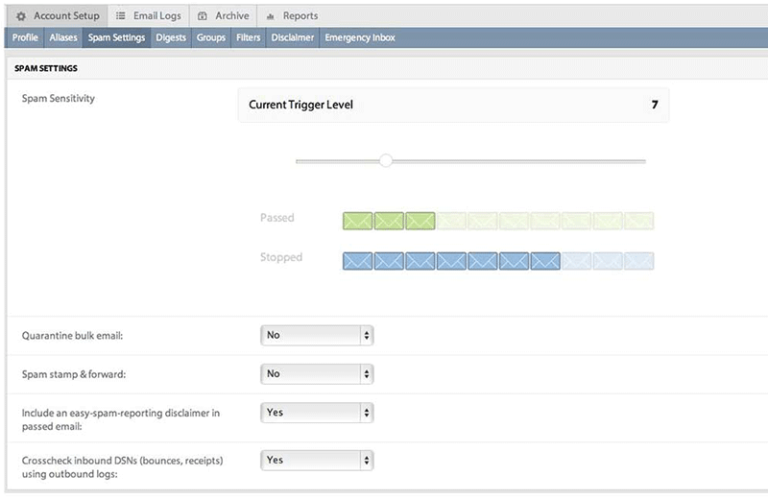
Task: Click the first blue Stopped envelope icon
Action: tap(358, 261)
